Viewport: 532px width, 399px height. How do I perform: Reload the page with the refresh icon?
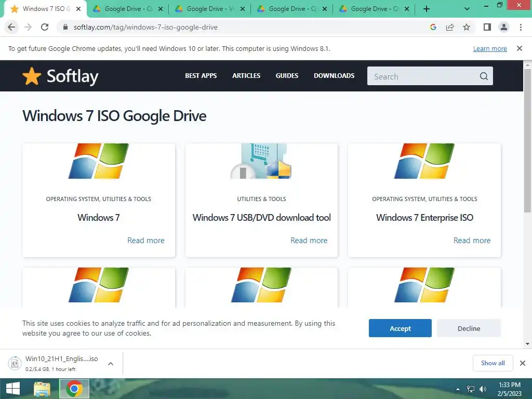[x=45, y=27]
